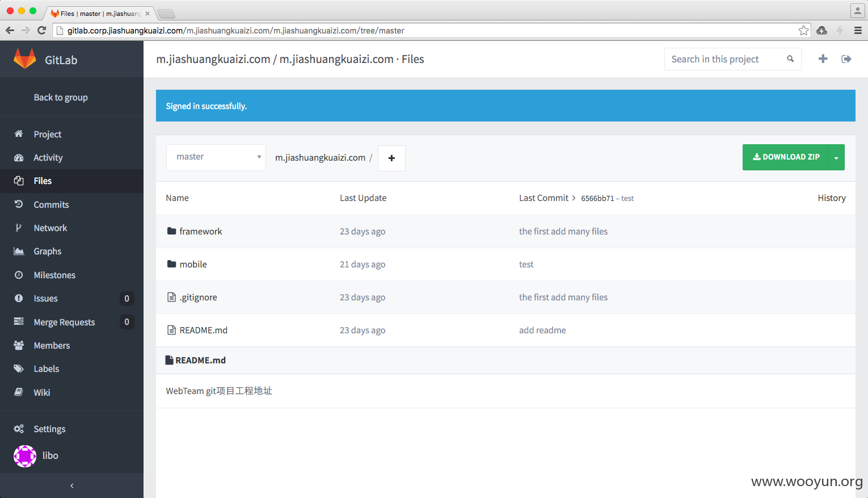Select the Files browser tab
868x498 pixels.
pos(99,13)
